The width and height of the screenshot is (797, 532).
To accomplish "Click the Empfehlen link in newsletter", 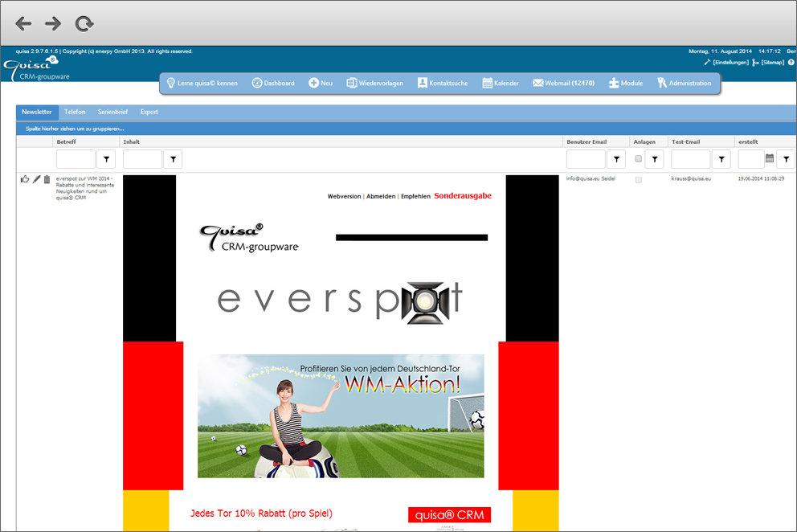I will click(415, 196).
